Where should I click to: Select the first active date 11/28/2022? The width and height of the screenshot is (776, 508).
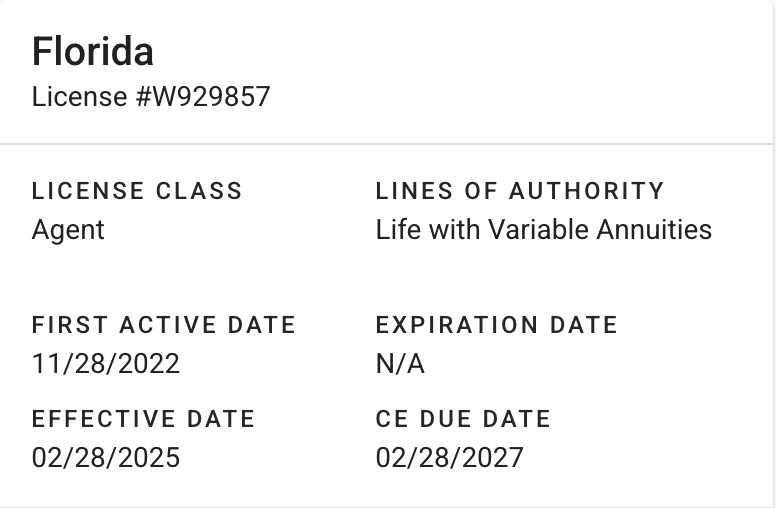pos(106,364)
